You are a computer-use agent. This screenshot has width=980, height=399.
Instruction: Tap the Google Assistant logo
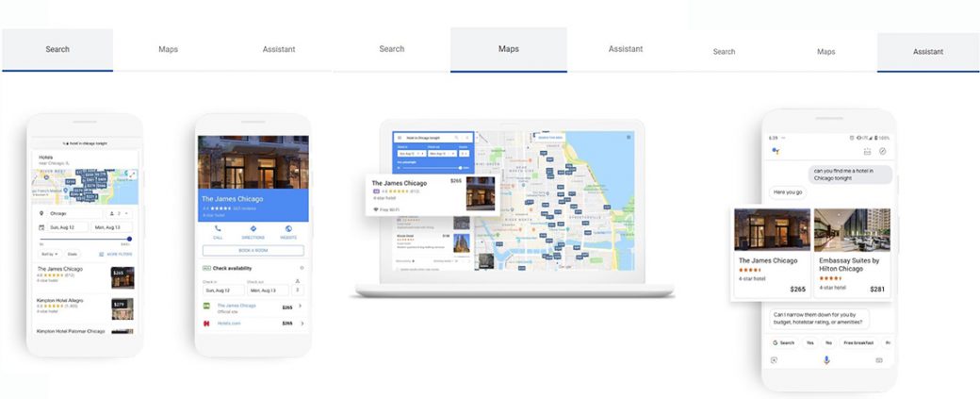[776, 151]
